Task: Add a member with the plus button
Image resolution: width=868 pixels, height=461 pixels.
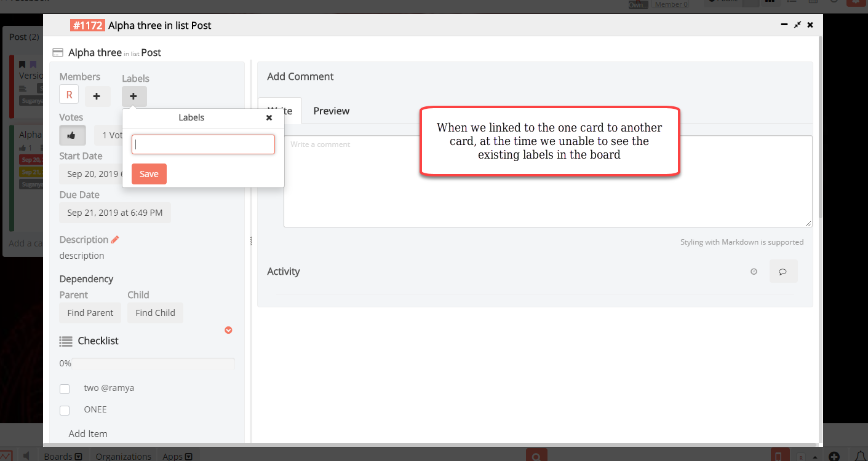Action: click(97, 97)
